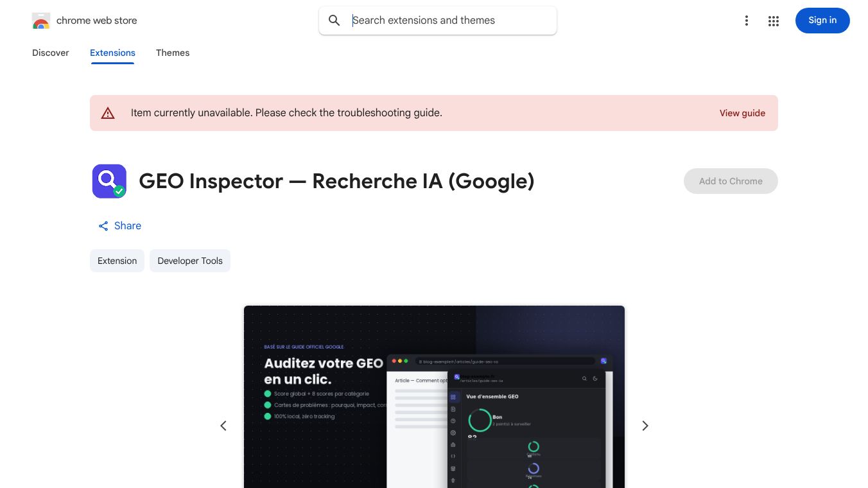The width and height of the screenshot is (868, 488).
Task: Select the Extension category chip
Action: [x=117, y=261]
